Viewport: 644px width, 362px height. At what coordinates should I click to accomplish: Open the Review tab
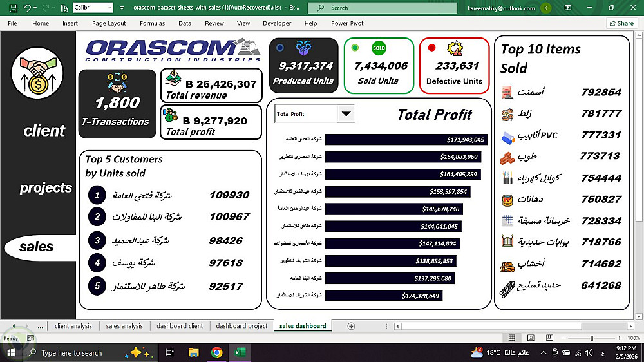tap(214, 23)
